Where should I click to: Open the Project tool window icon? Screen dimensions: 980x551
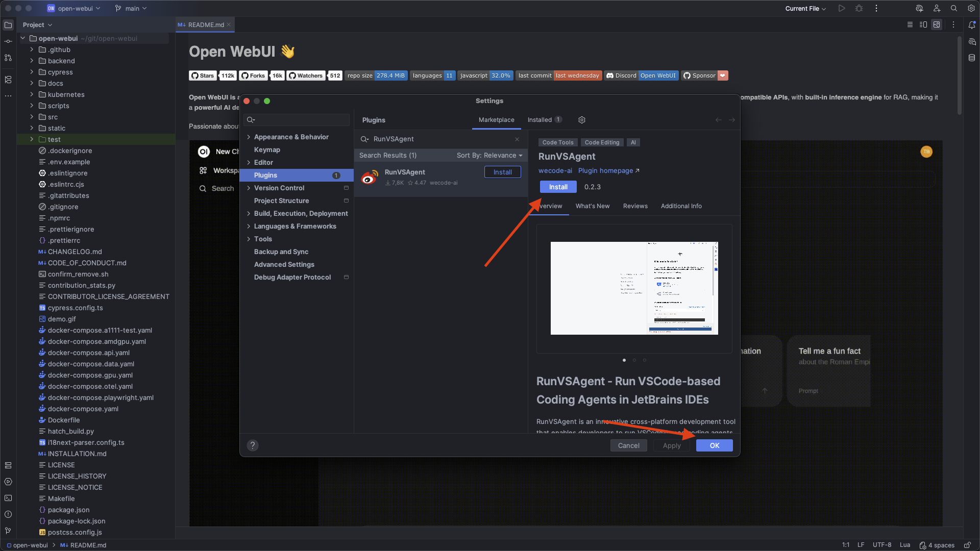point(8,25)
